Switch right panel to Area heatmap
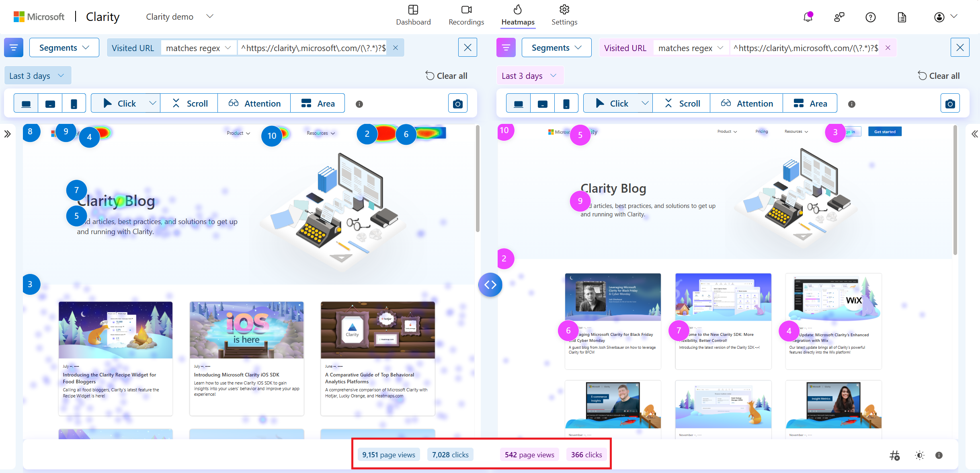This screenshot has width=980, height=473. [x=810, y=103]
